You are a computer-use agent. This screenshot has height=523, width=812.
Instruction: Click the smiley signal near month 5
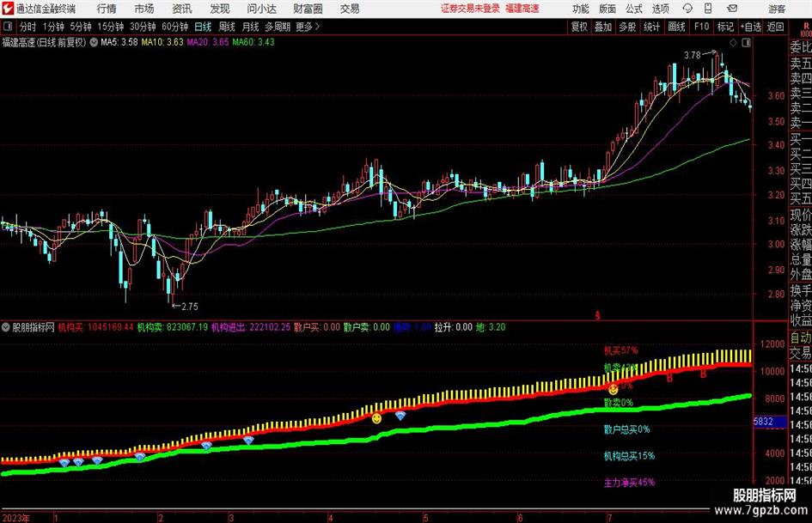pyautogui.click(x=376, y=418)
